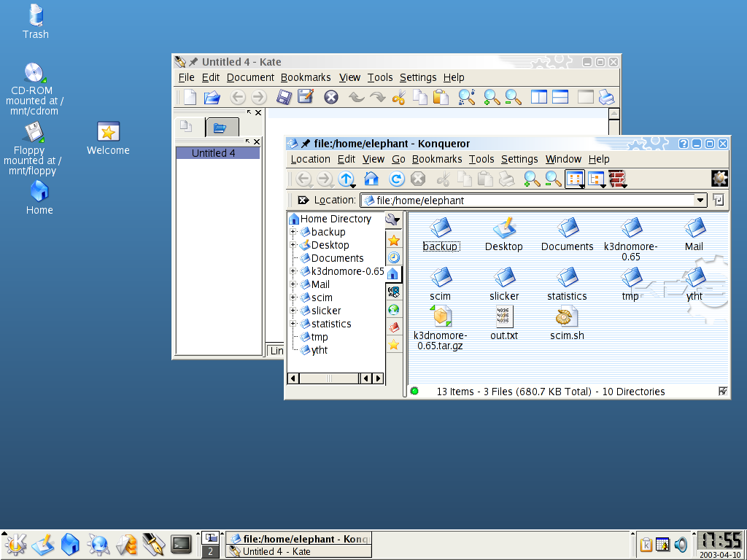Open the volume speaker icon in system tray
747x560 pixels.
[681, 544]
